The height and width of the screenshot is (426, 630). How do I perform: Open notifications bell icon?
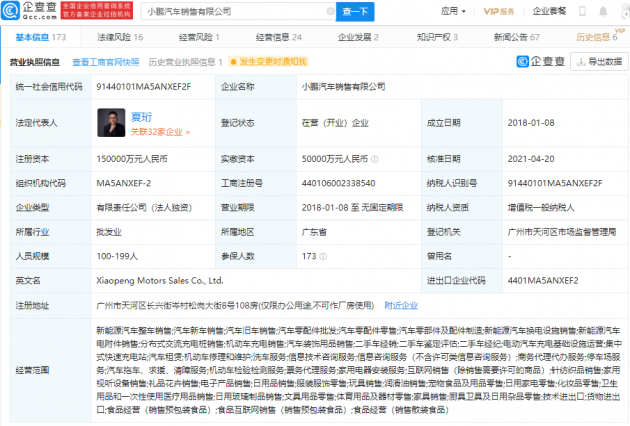(603, 11)
